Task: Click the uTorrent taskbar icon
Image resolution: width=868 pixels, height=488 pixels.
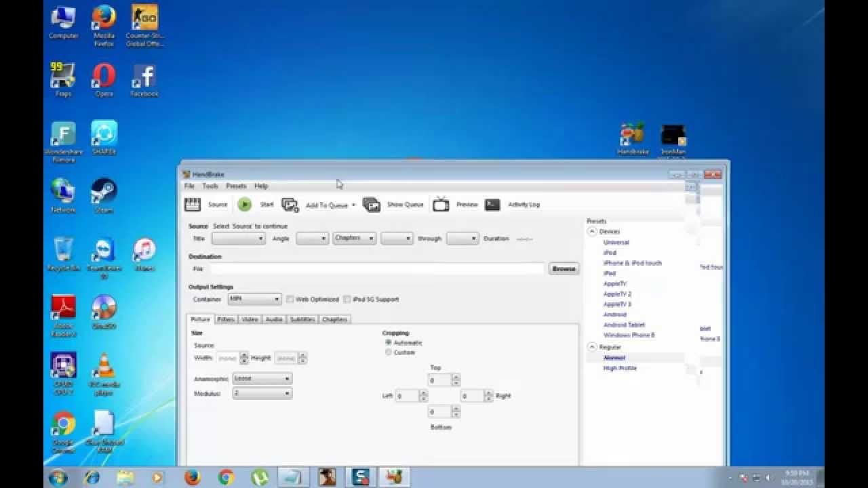Action: coord(260,477)
